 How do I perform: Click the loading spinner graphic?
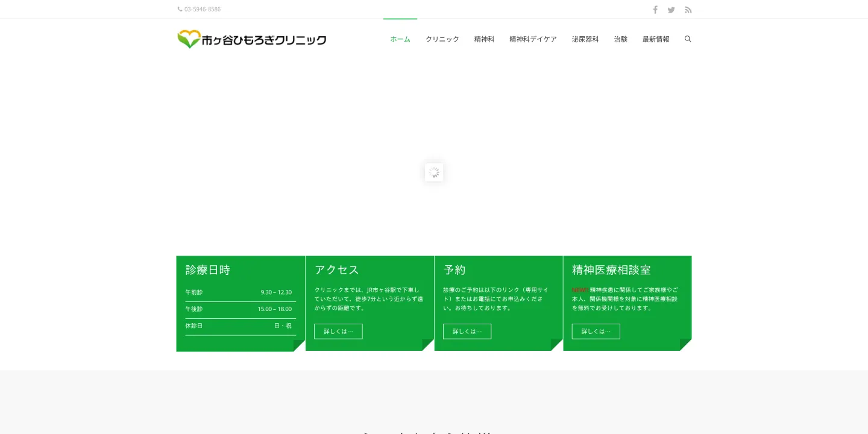(434, 172)
